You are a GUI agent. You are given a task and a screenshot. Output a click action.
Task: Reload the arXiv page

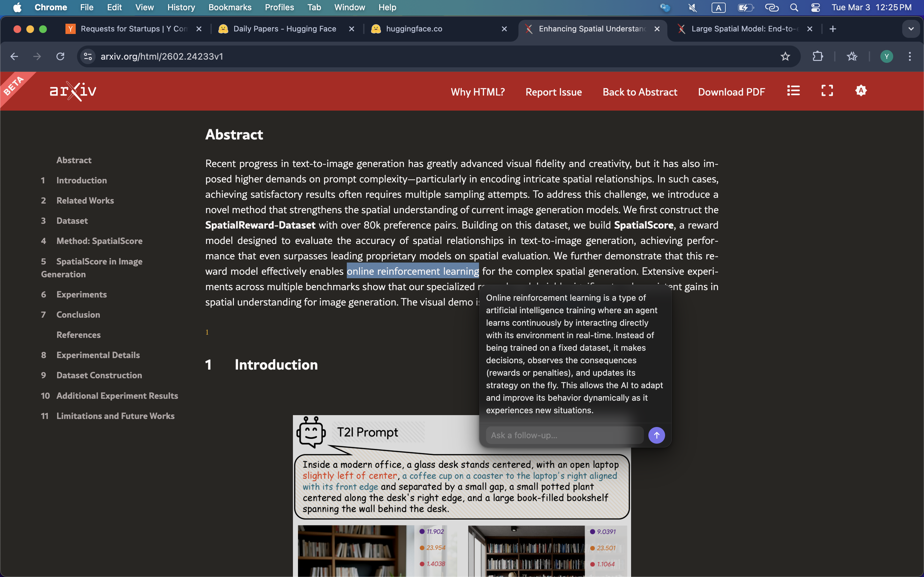[x=60, y=56]
